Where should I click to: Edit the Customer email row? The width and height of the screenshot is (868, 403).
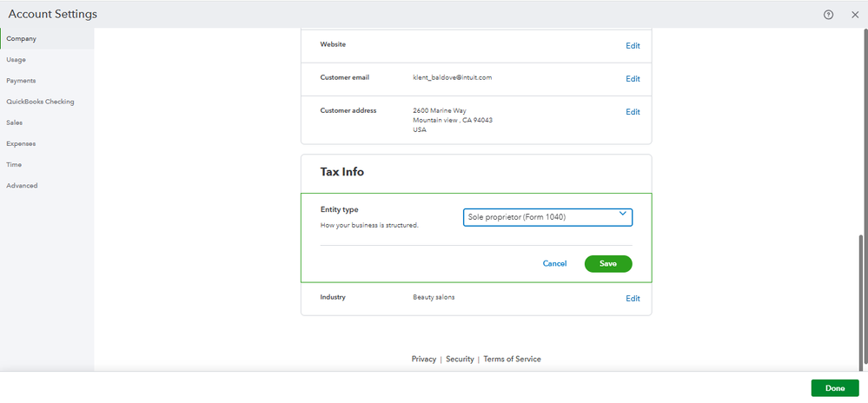pos(633,78)
